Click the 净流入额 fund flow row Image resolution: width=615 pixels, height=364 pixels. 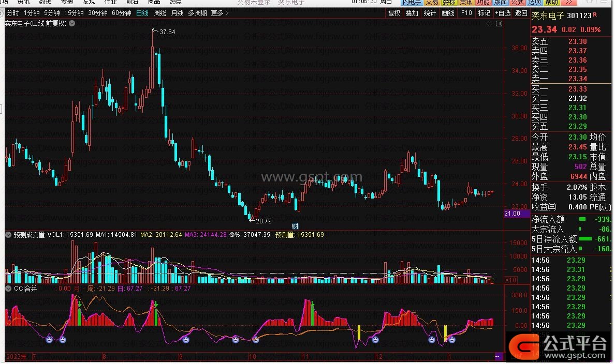point(572,219)
